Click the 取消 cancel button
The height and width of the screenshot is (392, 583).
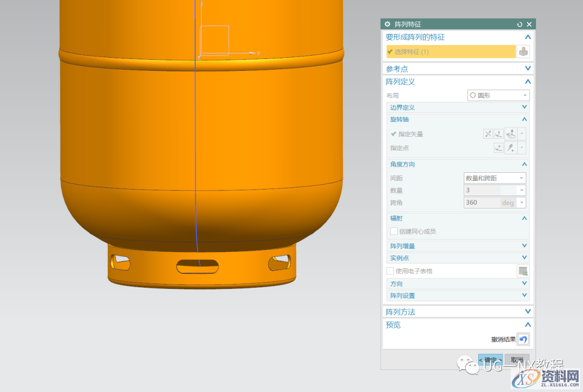click(x=517, y=360)
